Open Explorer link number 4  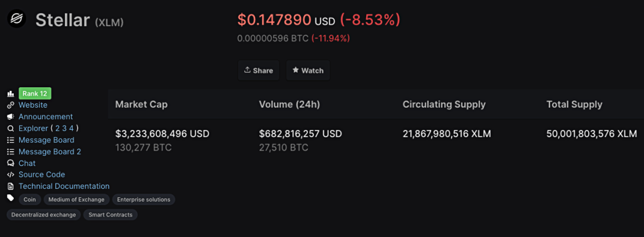coord(71,128)
